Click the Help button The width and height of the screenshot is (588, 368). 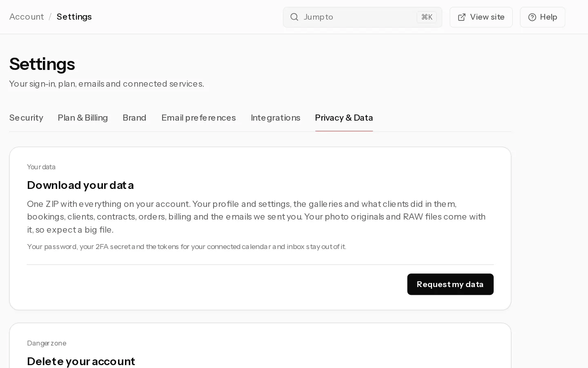click(x=542, y=17)
